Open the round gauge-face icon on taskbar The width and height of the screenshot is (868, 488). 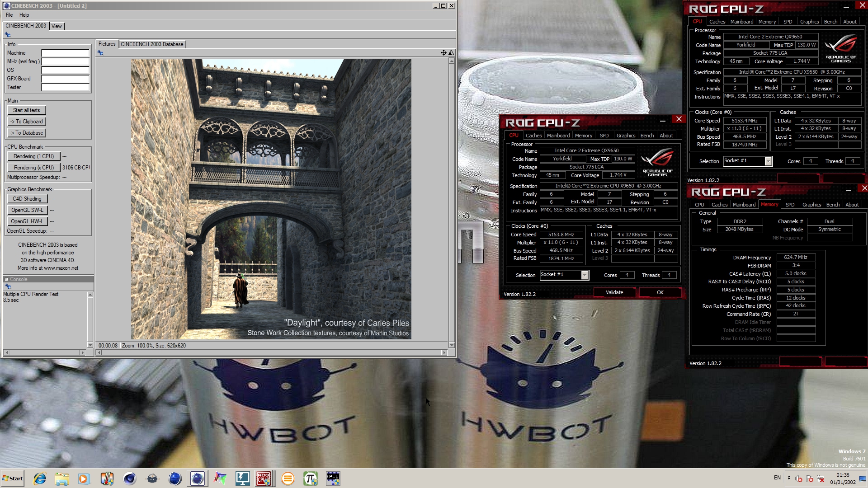[x=152, y=479]
